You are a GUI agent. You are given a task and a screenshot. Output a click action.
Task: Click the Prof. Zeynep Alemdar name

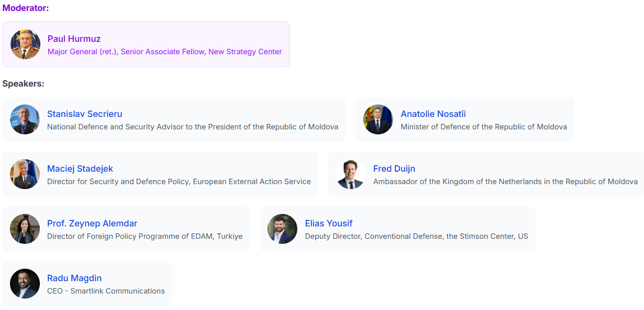point(92,223)
